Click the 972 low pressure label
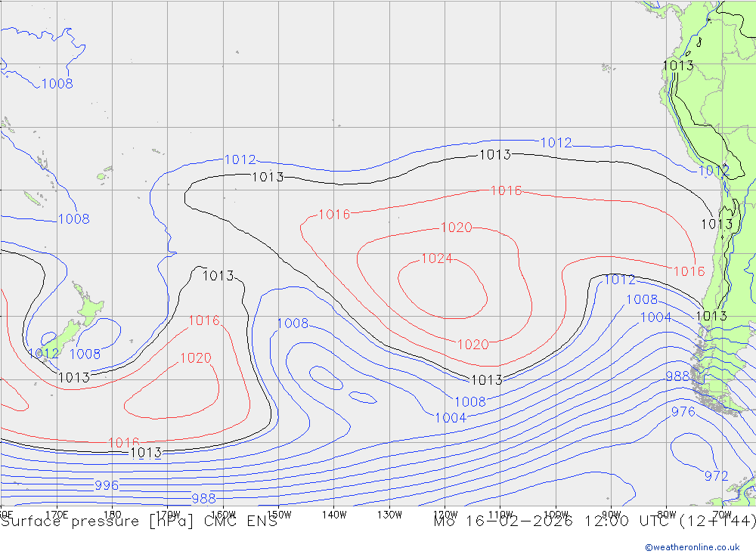The height and width of the screenshot is (554, 756). [x=716, y=476]
